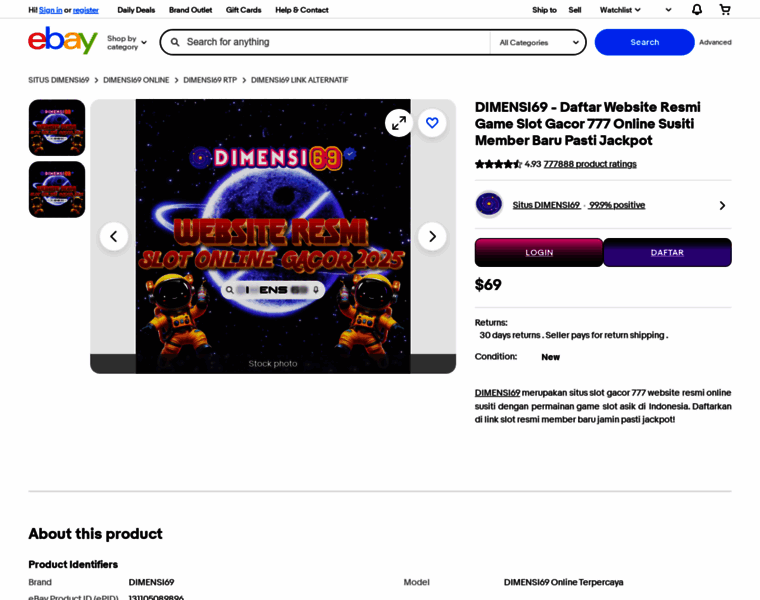Show the previous product image
Viewport: 760px width, 600px height.
tap(114, 237)
